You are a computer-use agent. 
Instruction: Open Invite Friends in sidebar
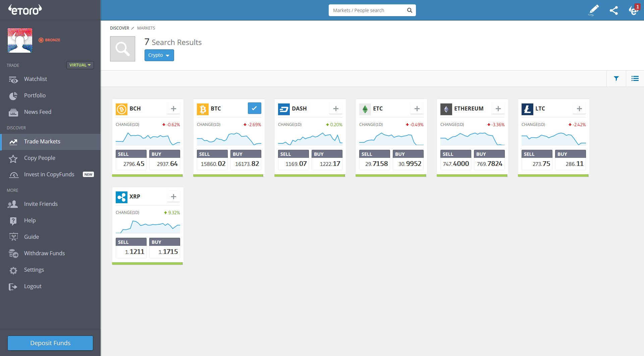point(50,204)
